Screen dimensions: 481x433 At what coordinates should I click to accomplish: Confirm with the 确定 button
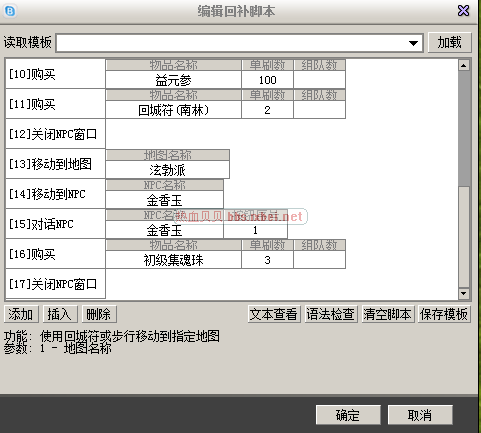pos(348,415)
